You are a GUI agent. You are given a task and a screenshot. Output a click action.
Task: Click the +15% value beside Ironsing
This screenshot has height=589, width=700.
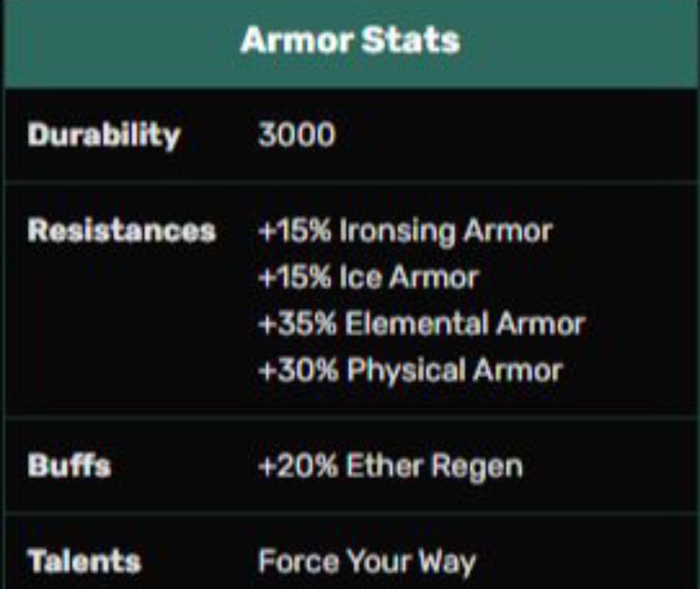click(x=294, y=231)
